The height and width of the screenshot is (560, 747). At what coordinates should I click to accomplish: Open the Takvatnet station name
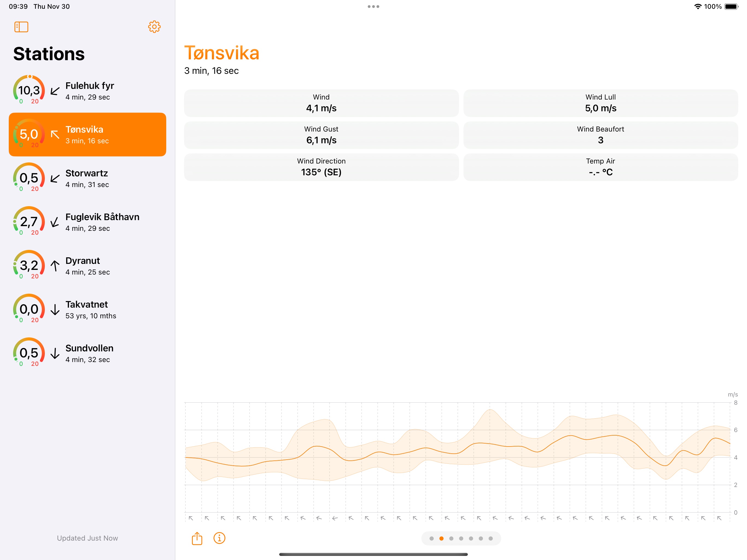click(x=86, y=305)
